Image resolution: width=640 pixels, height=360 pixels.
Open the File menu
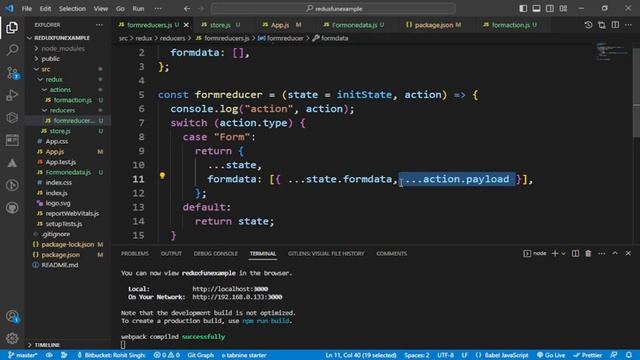coord(27,9)
